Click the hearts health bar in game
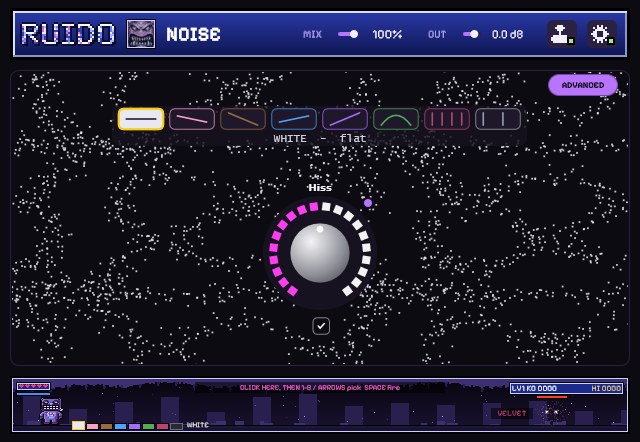The image size is (640, 442). [x=33, y=386]
